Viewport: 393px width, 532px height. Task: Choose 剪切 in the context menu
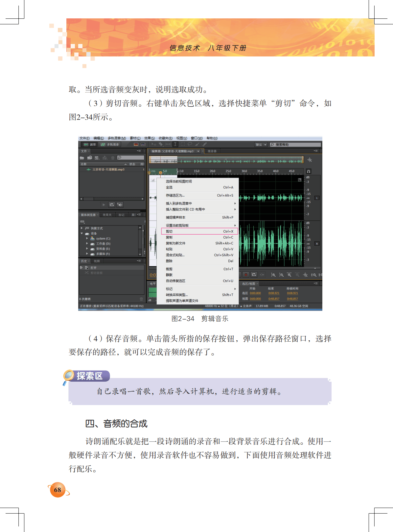tap(199, 231)
